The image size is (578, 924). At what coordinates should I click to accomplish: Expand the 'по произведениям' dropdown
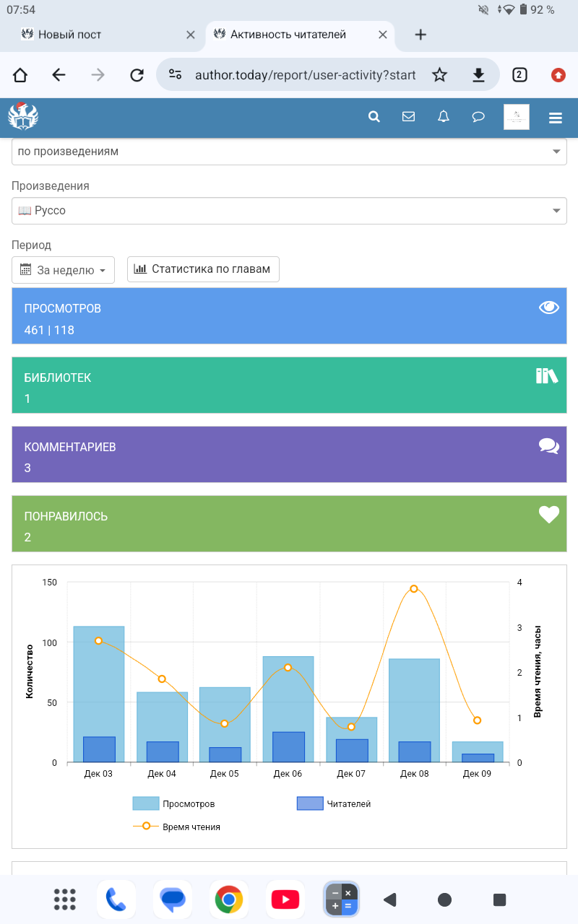289,152
